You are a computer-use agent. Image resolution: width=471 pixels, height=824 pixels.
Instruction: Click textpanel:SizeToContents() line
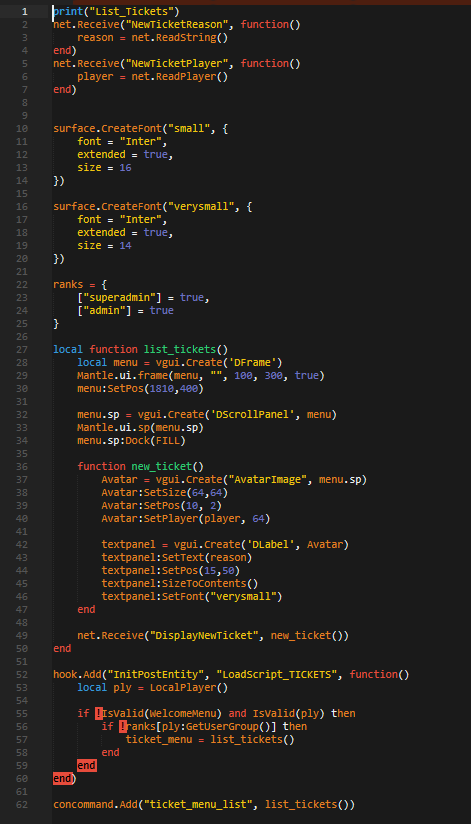tap(180, 583)
